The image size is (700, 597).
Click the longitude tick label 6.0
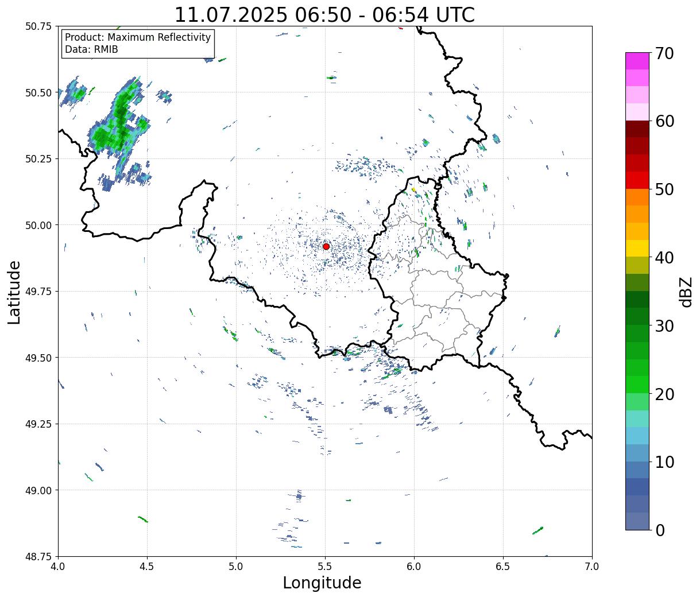click(x=414, y=567)
